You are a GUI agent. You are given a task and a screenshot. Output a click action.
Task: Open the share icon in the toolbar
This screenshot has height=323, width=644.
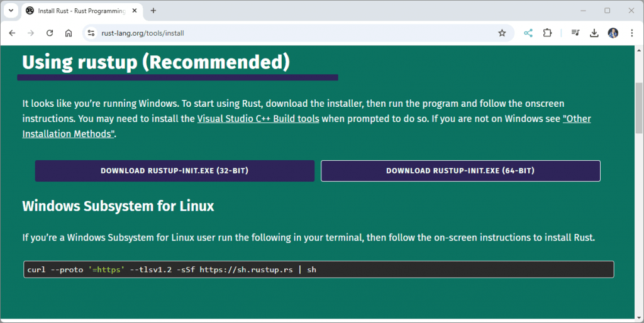pyautogui.click(x=528, y=33)
